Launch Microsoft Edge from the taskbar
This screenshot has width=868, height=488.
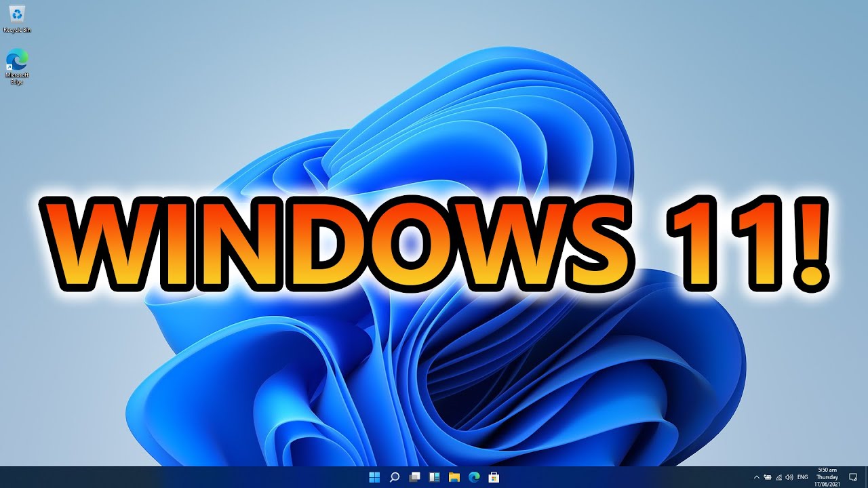pyautogui.click(x=475, y=477)
